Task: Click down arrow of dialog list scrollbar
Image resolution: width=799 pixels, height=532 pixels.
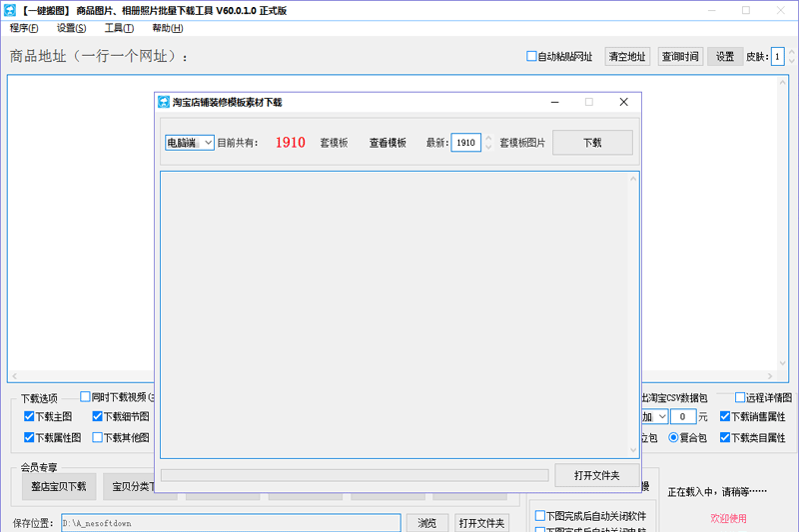Action: point(633,450)
